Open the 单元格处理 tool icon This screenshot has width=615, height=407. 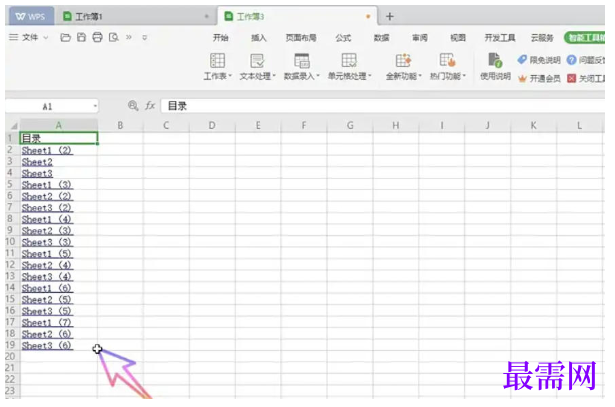pyautogui.click(x=349, y=61)
